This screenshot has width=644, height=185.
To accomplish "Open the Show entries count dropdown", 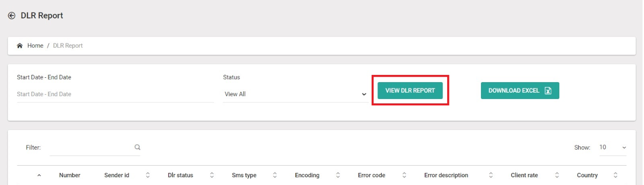I will [x=613, y=147].
